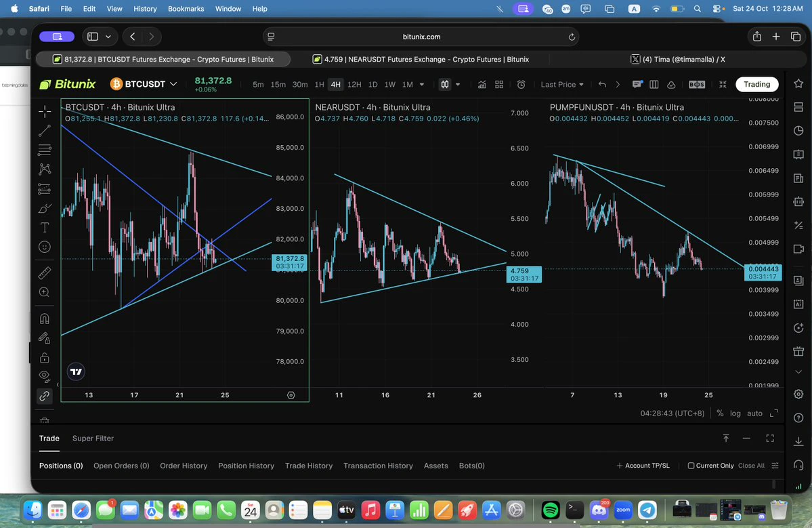Click Account TP/SL button
Screen dimensions: 812x528
643,466
